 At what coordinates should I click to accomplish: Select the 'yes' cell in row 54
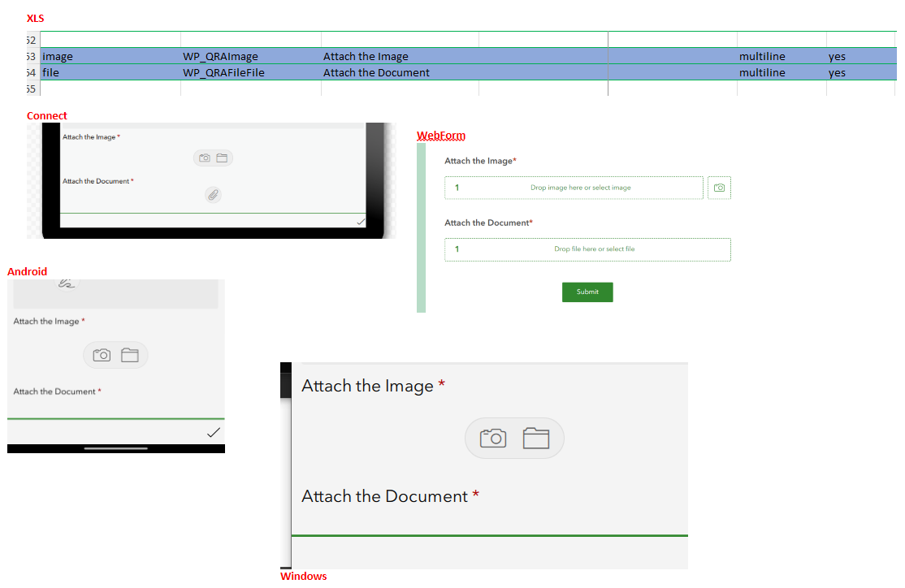click(861, 72)
